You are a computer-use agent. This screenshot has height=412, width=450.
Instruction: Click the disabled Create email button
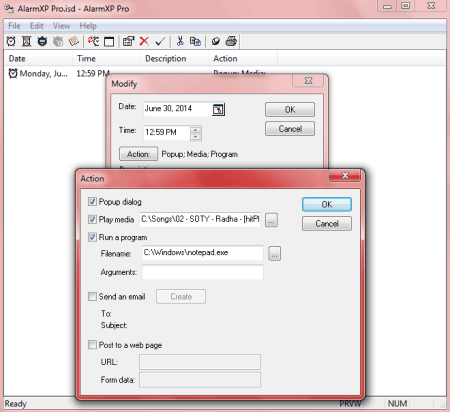tap(181, 296)
